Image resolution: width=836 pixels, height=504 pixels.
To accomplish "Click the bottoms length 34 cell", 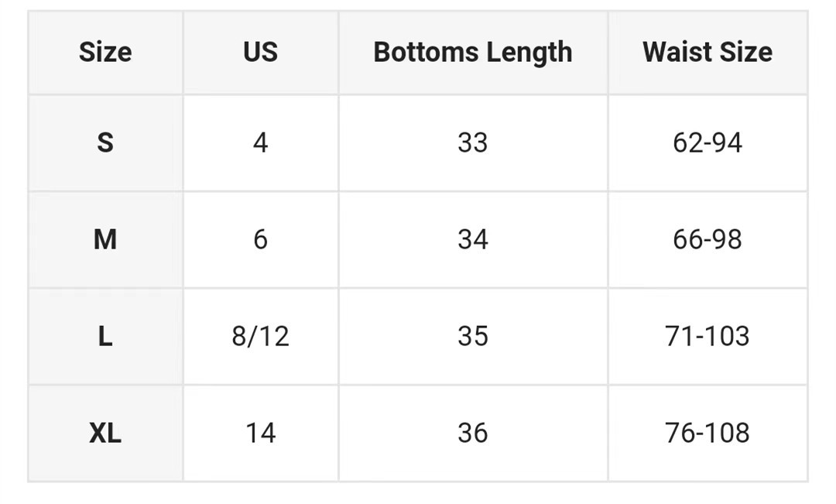I will coord(473,239).
